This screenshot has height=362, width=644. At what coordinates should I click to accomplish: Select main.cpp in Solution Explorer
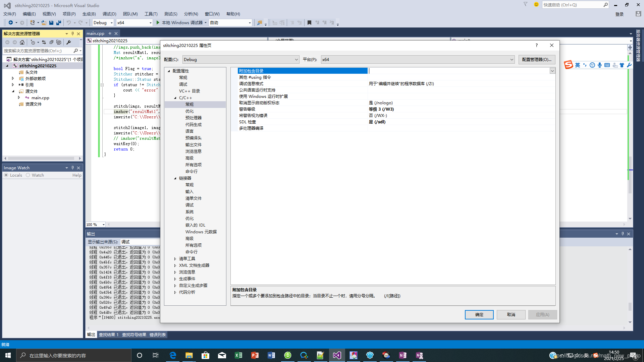40,98
